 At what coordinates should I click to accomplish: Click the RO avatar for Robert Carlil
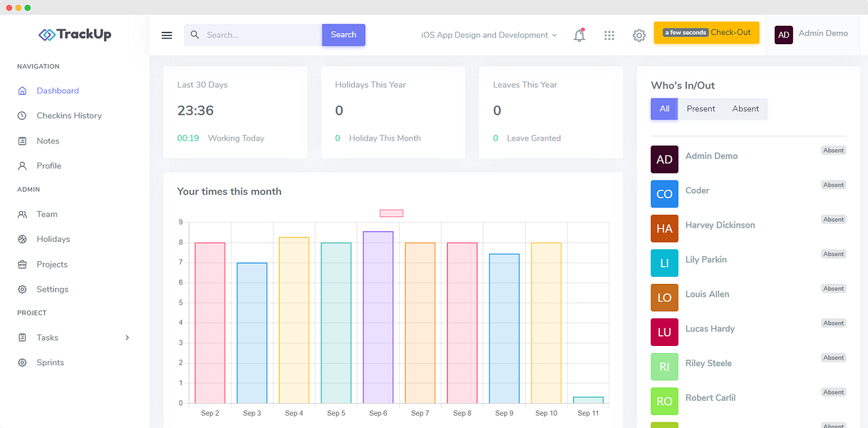tap(664, 401)
